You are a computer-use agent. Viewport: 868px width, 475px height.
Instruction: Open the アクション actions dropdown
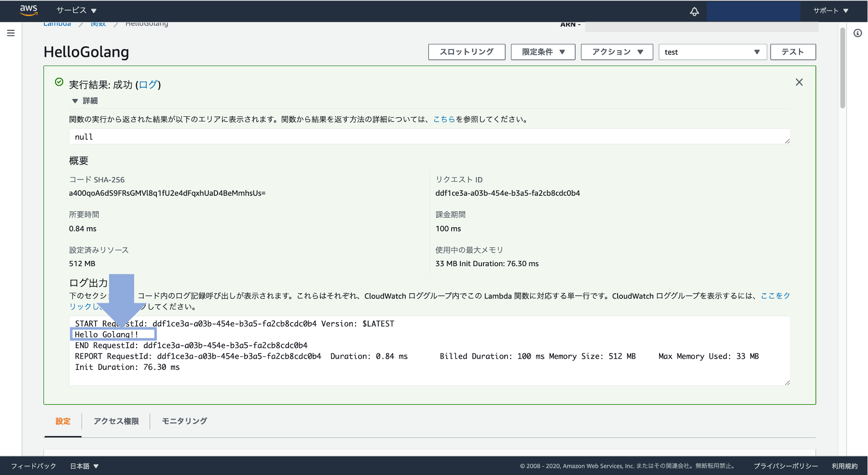(x=617, y=52)
